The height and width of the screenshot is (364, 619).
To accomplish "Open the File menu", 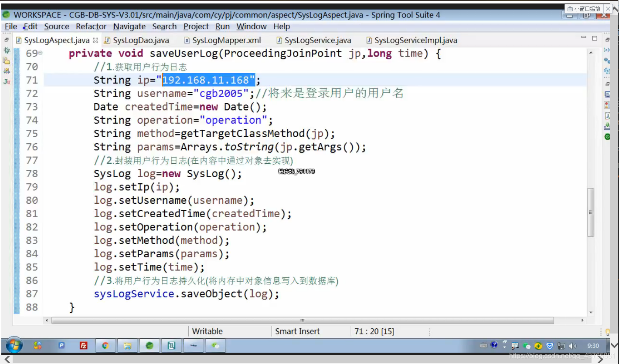I will [x=10, y=27].
